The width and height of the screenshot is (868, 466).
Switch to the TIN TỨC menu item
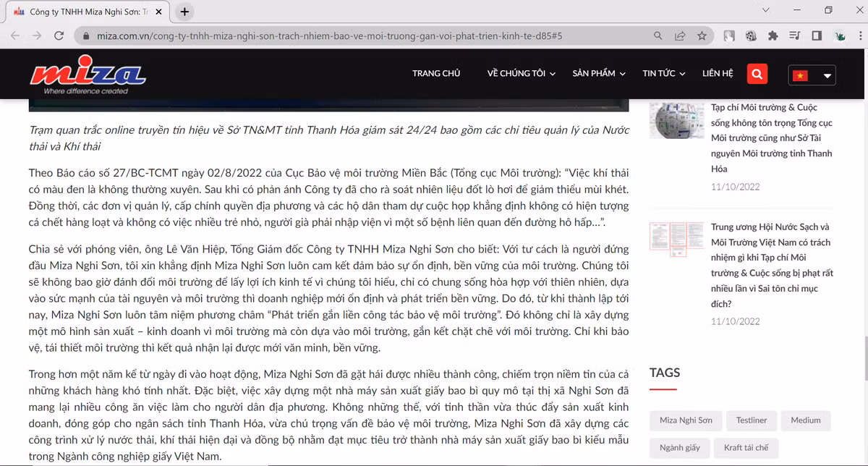[x=659, y=73]
